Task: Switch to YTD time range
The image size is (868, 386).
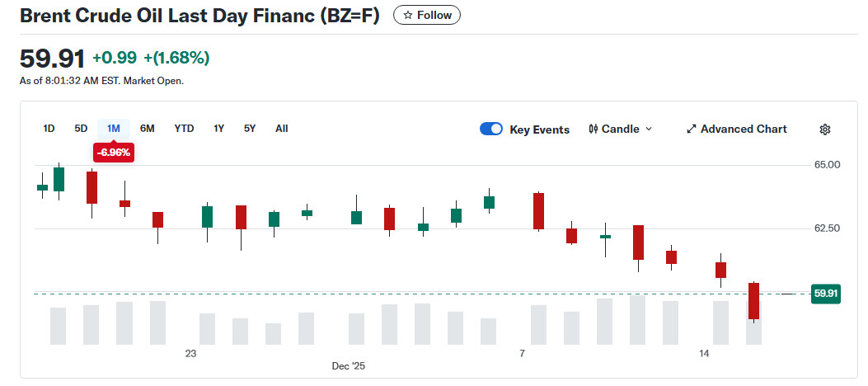Action: [x=184, y=129]
